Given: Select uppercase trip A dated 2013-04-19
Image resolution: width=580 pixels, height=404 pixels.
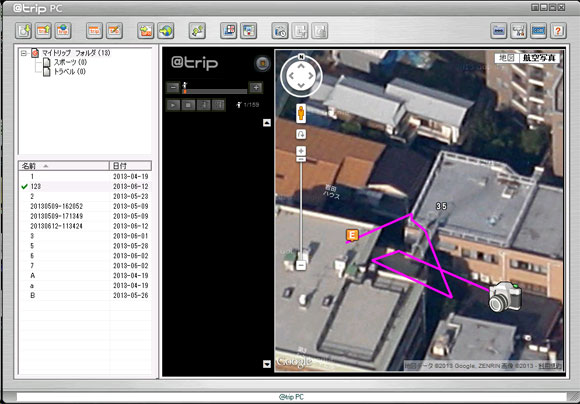Looking at the screenshot, I should 85,276.
